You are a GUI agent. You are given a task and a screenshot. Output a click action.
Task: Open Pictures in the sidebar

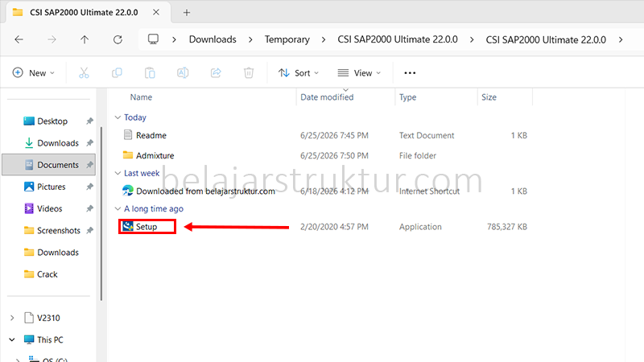pos(52,187)
